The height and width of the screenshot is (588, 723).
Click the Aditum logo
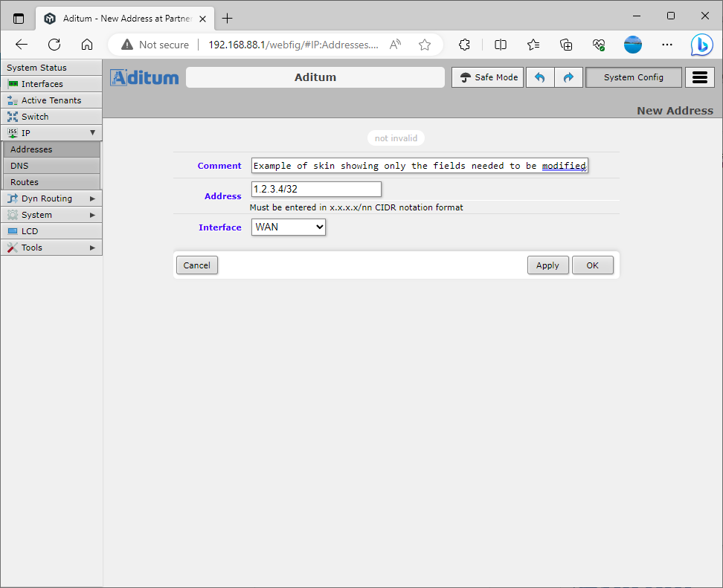(x=144, y=77)
